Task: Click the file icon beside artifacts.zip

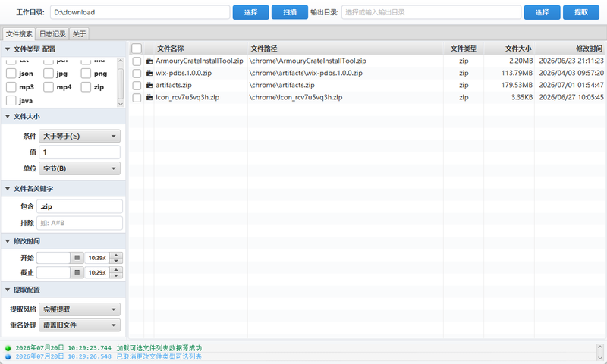Action: (149, 85)
